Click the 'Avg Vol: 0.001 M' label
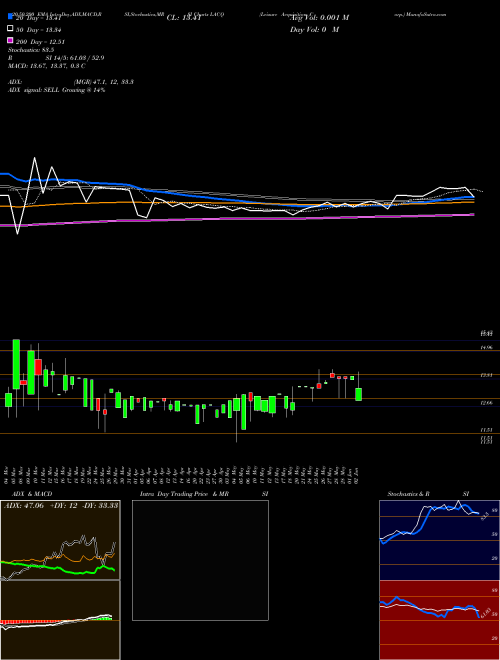 point(319,18)
